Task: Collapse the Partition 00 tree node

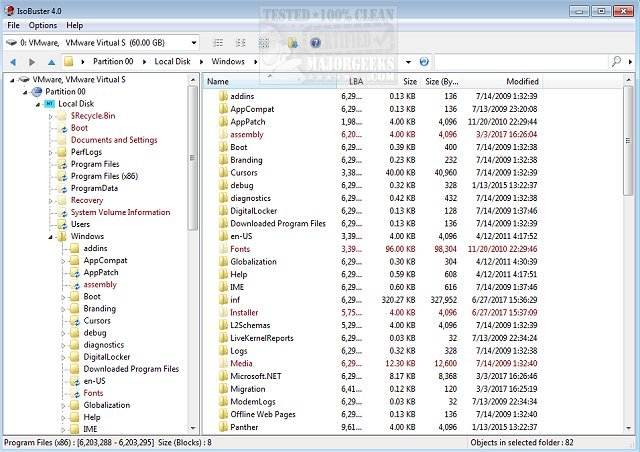Action: pyautogui.click(x=25, y=92)
